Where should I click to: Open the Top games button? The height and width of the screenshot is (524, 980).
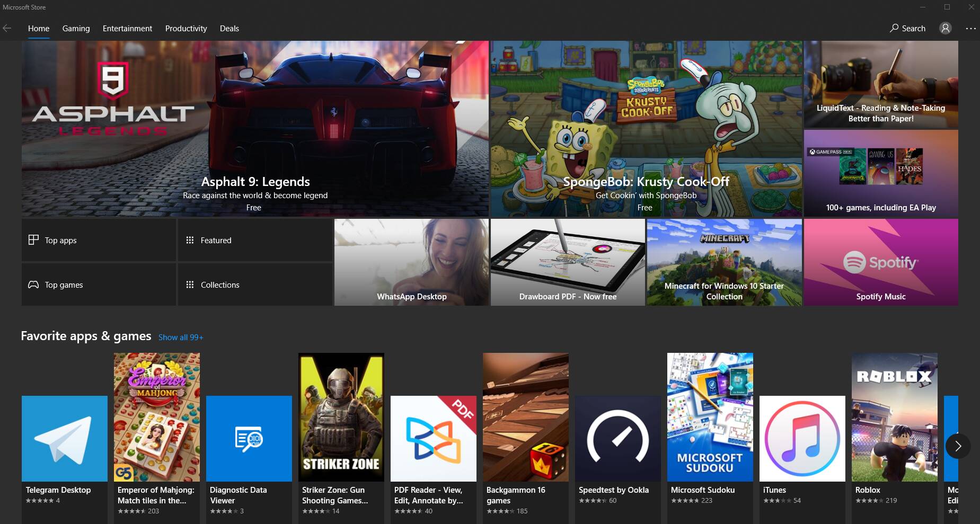(99, 285)
